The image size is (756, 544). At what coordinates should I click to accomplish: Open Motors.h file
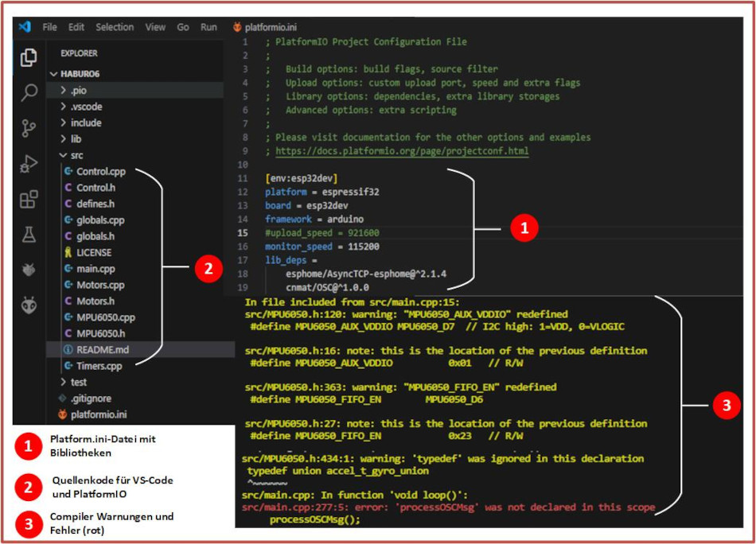90,301
